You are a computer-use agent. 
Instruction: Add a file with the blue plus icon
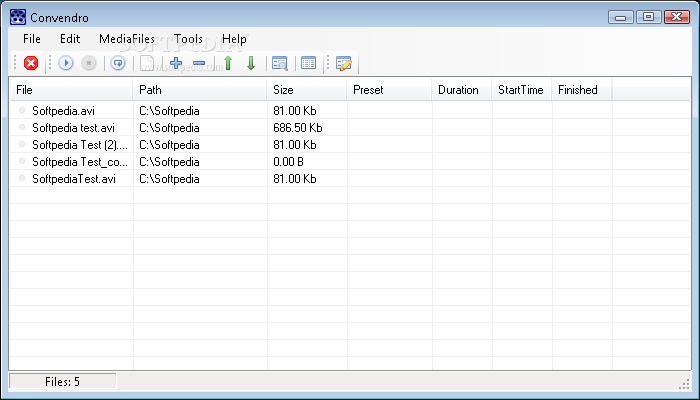click(x=176, y=63)
